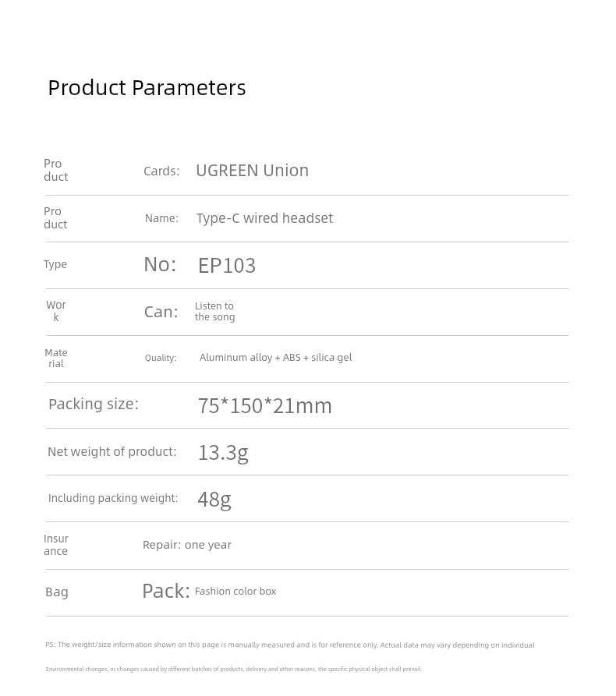Select the Material row label
Viewport: 616px width, 696px height.
tap(56, 359)
